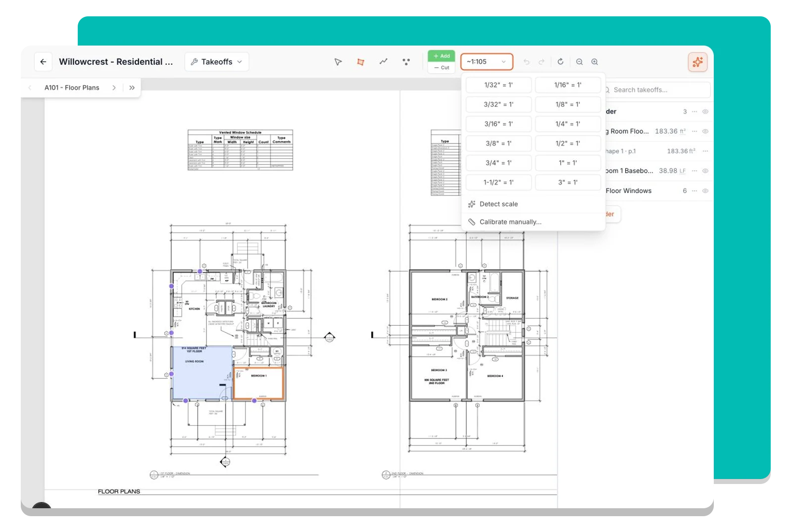792x532 pixels.
Task: Go to next page after A101 Floor Plans
Action: 114,88
